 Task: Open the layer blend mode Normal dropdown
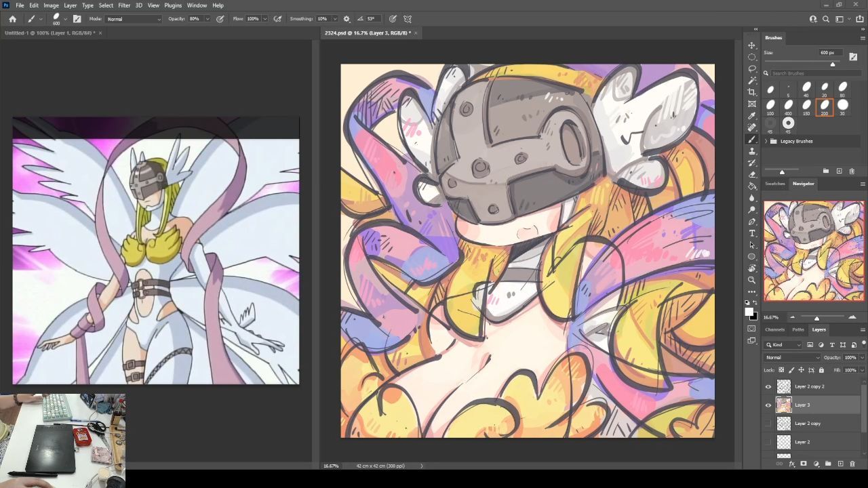792,357
